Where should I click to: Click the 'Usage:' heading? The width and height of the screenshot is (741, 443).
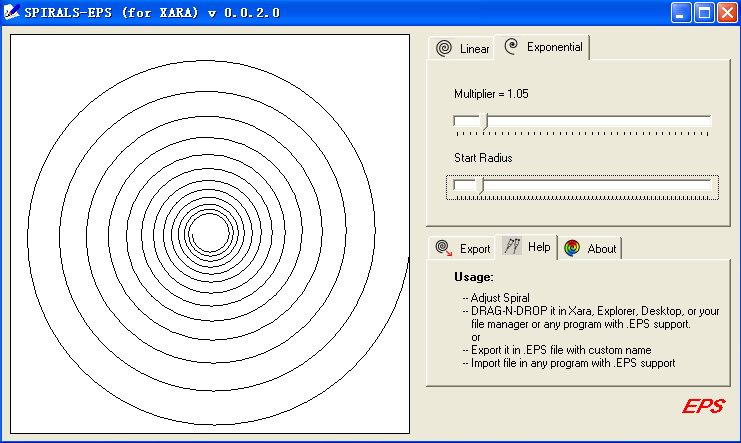(474, 277)
